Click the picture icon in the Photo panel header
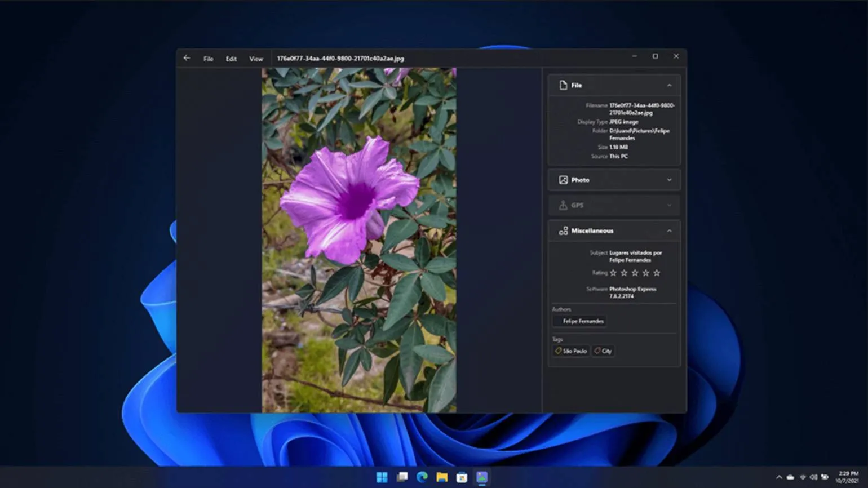 [563, 180]
